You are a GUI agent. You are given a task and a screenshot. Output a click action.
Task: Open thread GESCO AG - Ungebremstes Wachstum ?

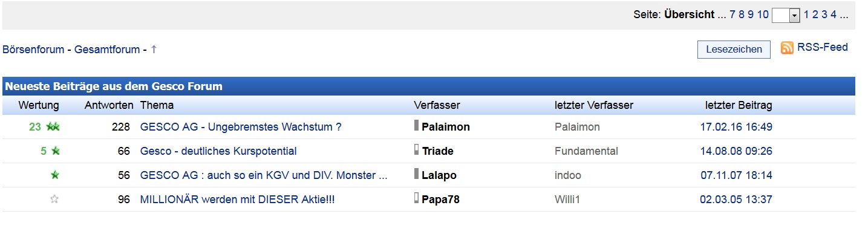[241, 127]
